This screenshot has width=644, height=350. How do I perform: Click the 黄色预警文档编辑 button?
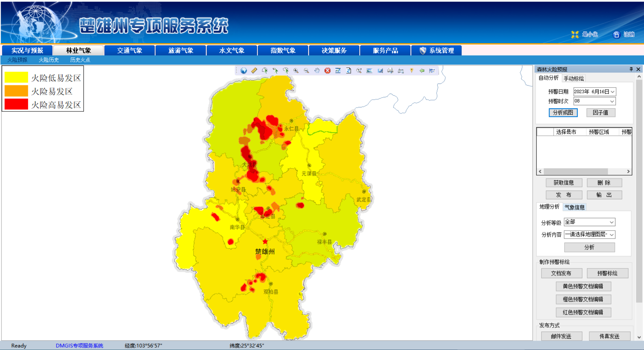[x=583, y=286]
